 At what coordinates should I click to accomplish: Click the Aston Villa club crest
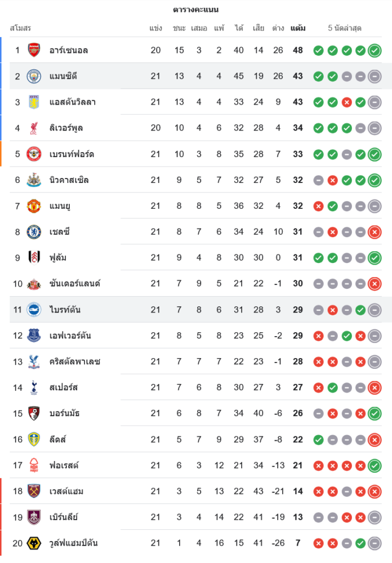(34, 102)
